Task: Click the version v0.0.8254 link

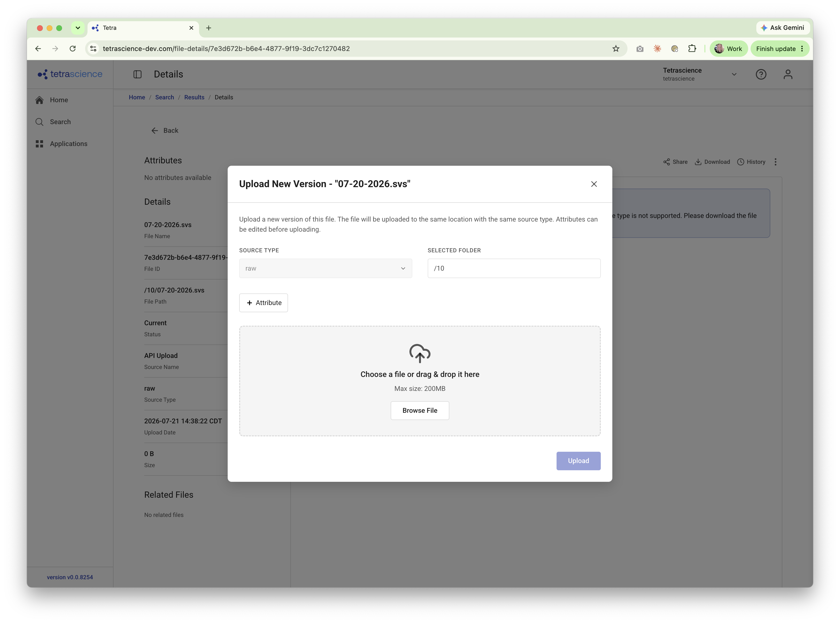Action: coord(70,577)
